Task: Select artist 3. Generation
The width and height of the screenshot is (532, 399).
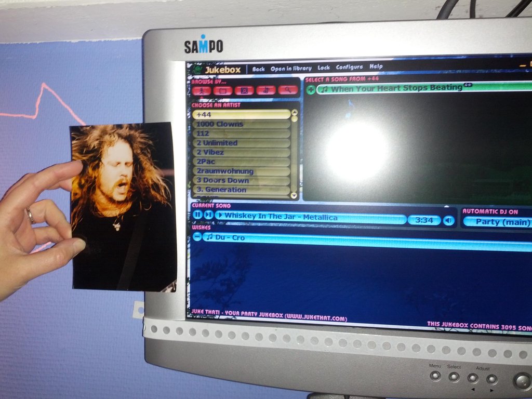Action: point(242,190)
